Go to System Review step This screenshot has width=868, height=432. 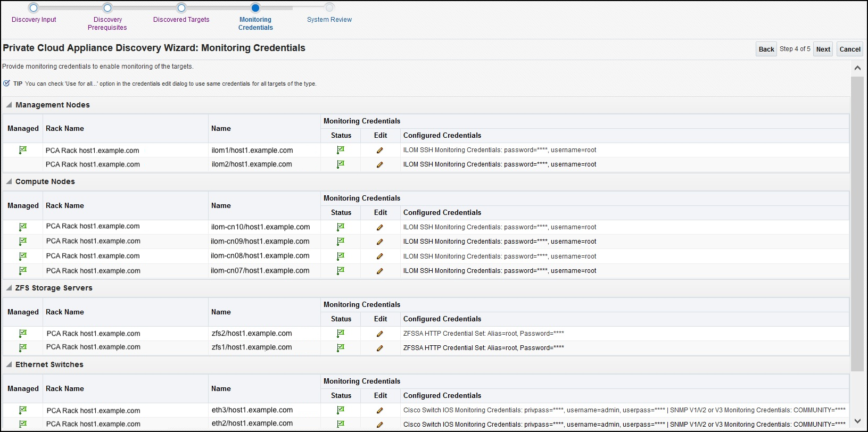point(329,20)
